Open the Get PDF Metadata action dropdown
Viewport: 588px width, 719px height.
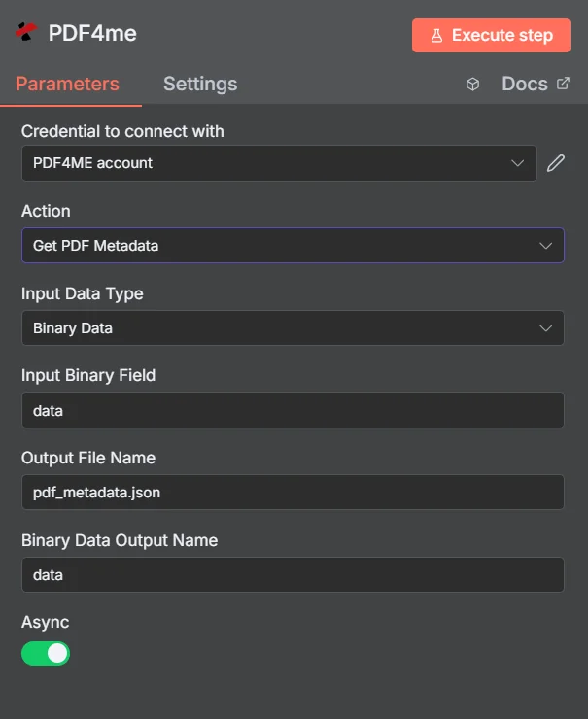(293, 245)
